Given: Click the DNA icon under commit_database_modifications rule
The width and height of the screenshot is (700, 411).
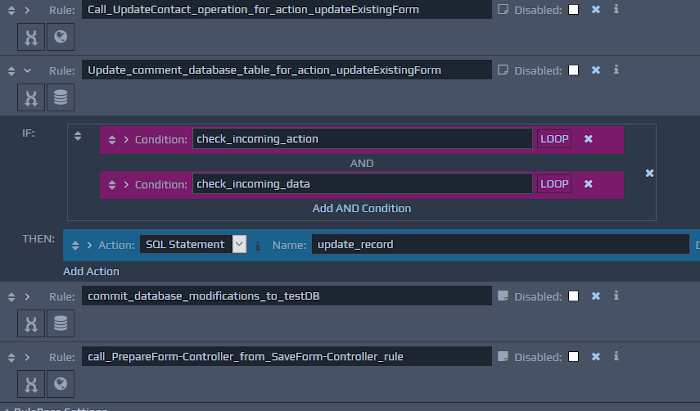Looking at the screenshot, I should 31,323.
